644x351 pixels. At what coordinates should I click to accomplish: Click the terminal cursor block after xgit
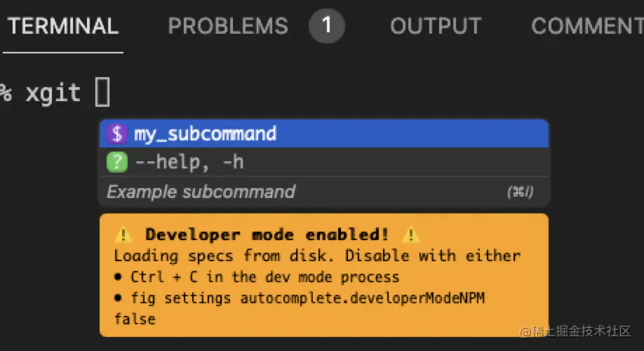click(102, 92)
